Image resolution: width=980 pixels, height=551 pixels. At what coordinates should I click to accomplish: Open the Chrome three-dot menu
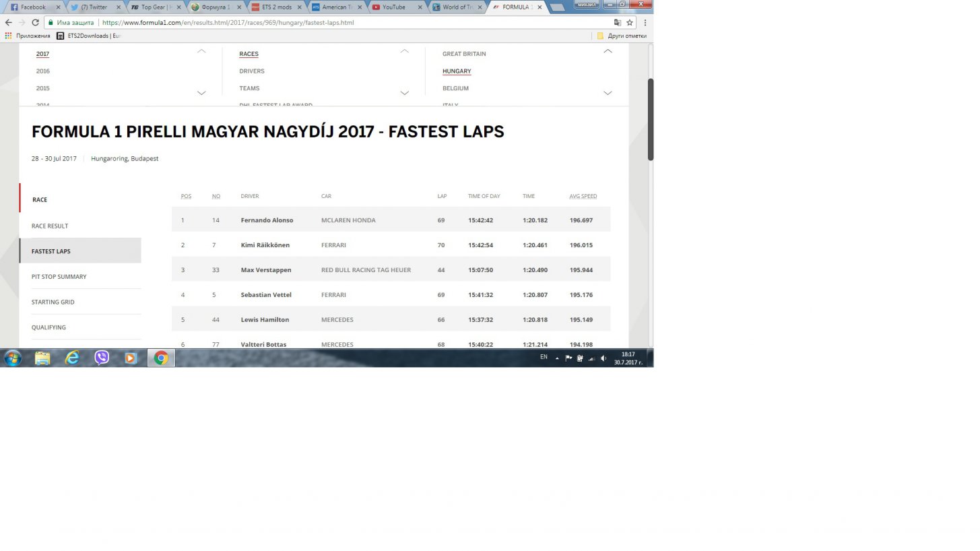645,22
